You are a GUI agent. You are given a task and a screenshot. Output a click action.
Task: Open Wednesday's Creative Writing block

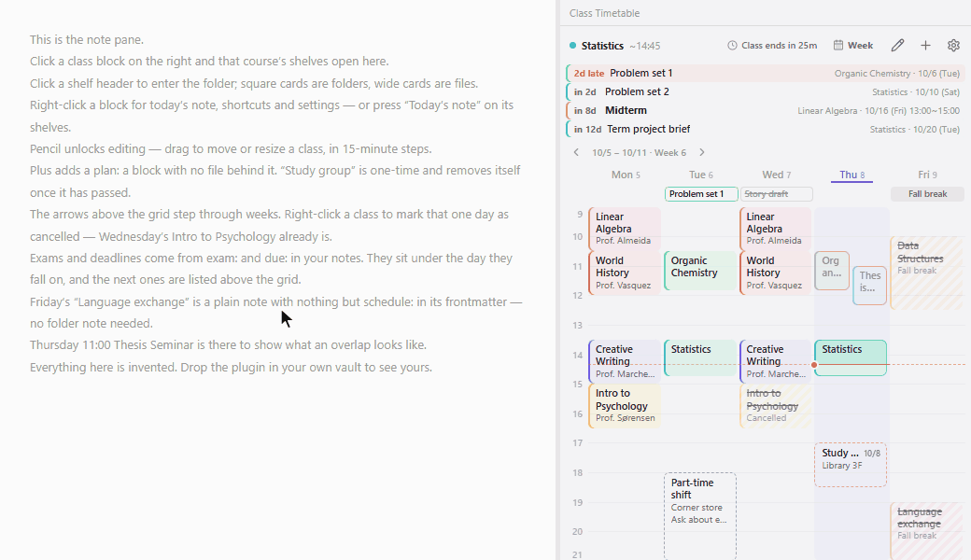click(775, 361)
